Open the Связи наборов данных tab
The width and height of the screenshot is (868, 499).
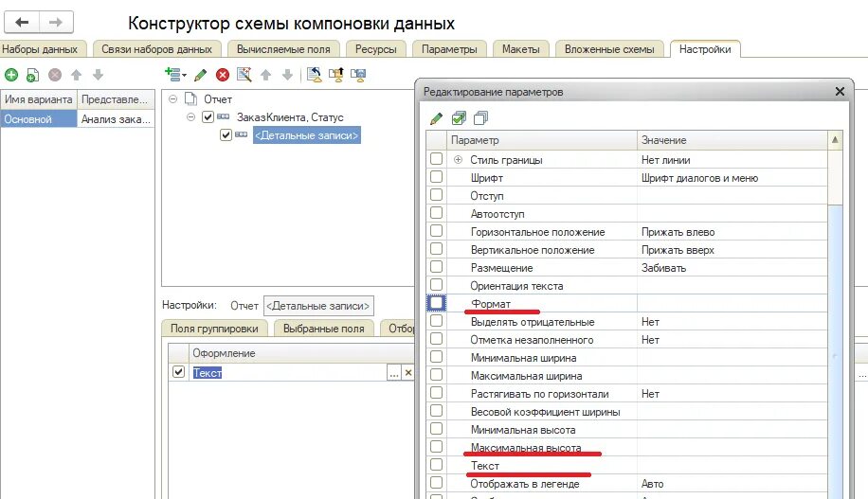click(x=156, y=49)
